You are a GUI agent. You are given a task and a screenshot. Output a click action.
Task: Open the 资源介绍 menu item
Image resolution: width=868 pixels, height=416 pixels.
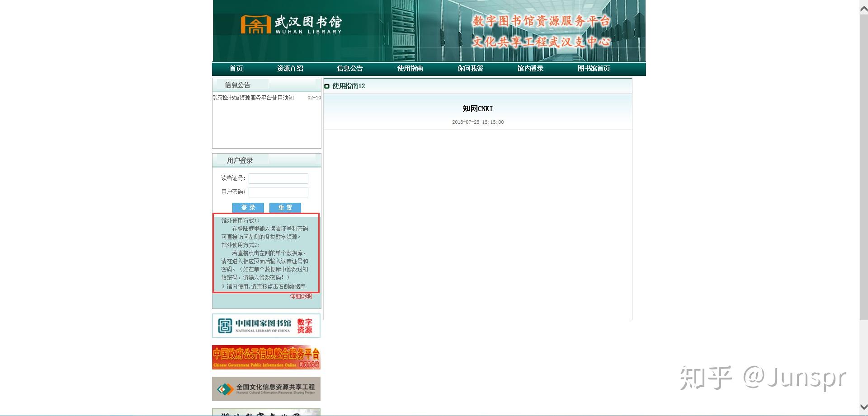[x=290, y=69]
